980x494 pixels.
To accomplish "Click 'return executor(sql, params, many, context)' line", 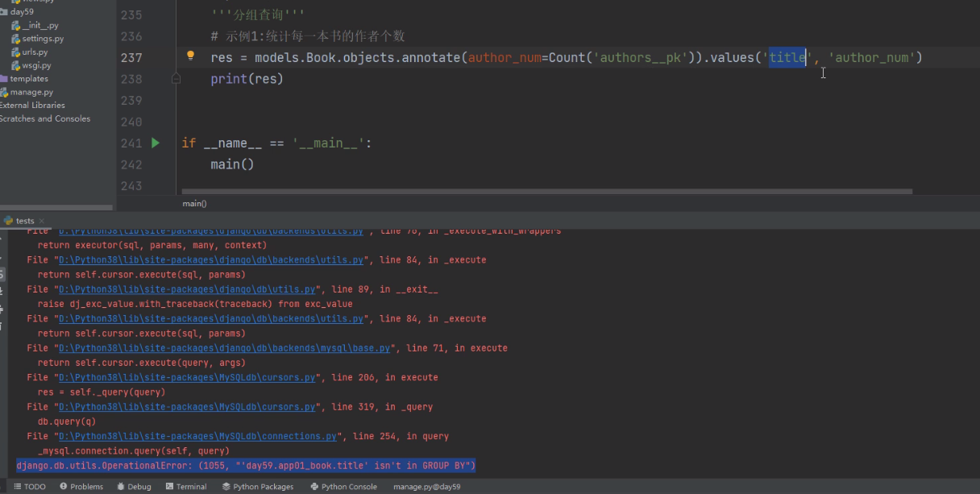I will click(x=152, y=246).
